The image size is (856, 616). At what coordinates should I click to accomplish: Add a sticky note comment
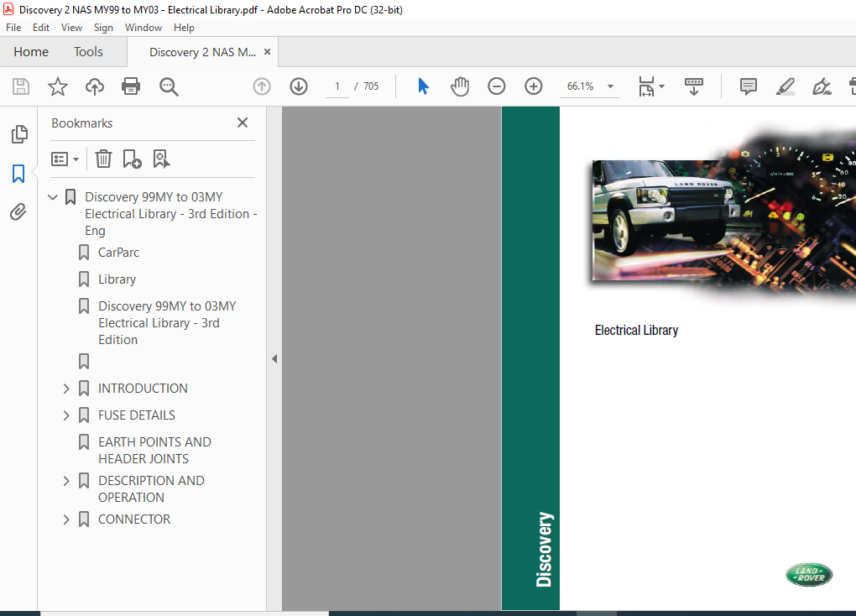click(x=748, y=86)
